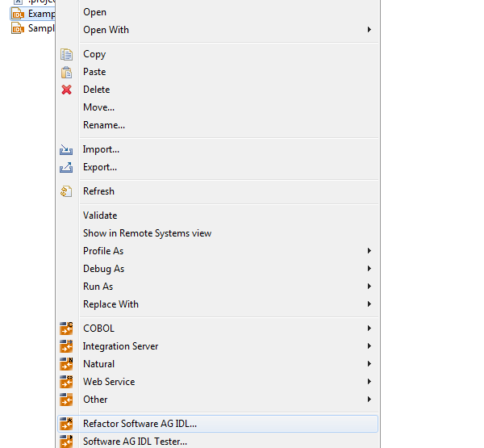484x448 pixels.
Task: Choose Show in Remote Systems view
Action: (x=148, y=233)
